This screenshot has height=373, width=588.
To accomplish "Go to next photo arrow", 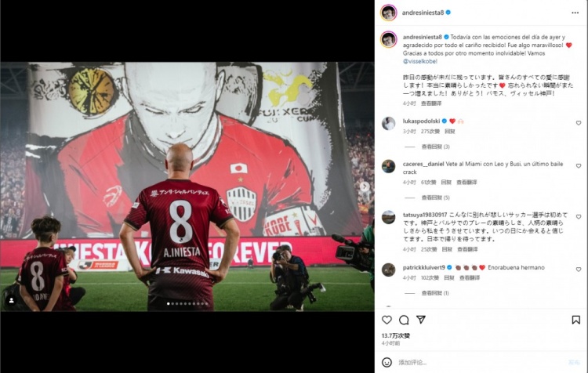I will (364, 186).
